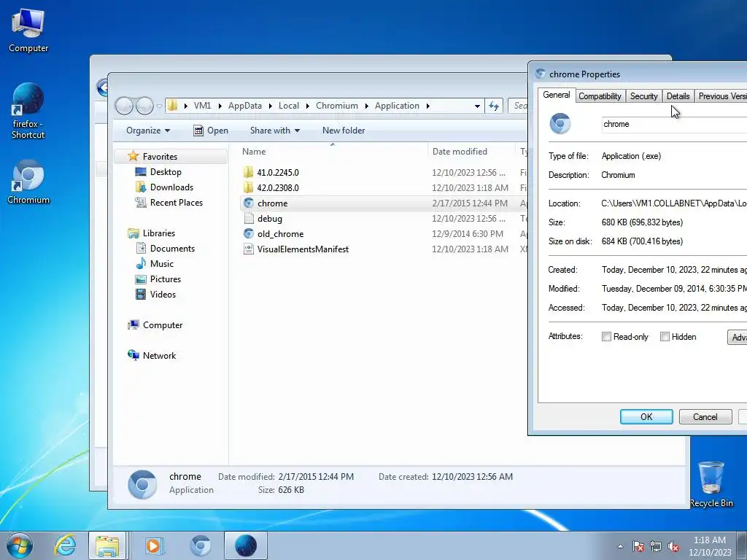This screenshot has height=560, width=747.
Task: Open the Pictures library
Action: (166, 279)
